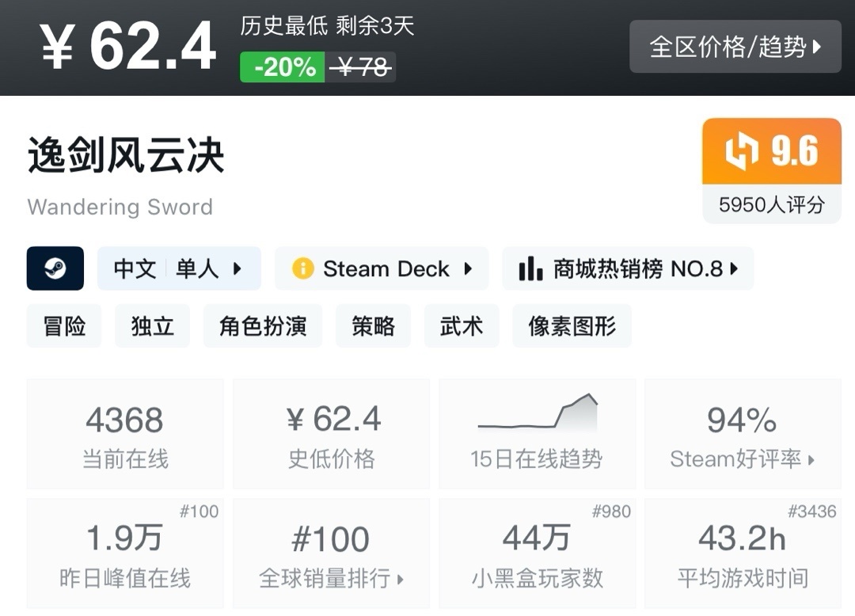Expand the 中文 单人 language details
The height and width of the screenshot is (616, 855).
(x=179, y=268)
